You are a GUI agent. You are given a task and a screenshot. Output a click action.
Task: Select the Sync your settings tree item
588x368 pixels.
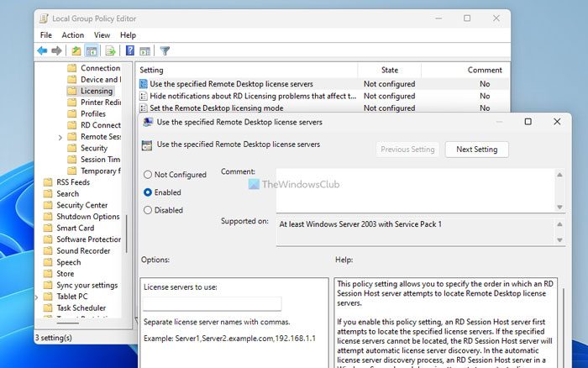click(87, 285)
